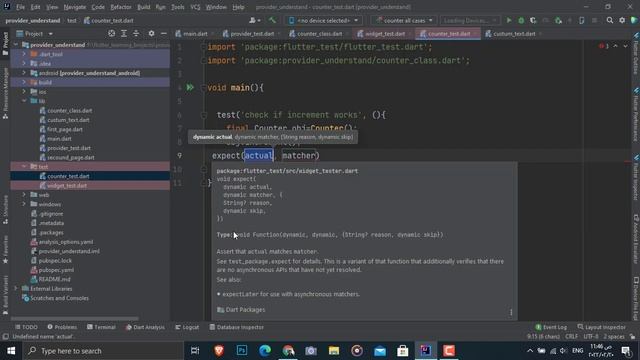Open Project panel options gear
The image size is (640, 360).
pyautogui.click(x=151, y=33)
